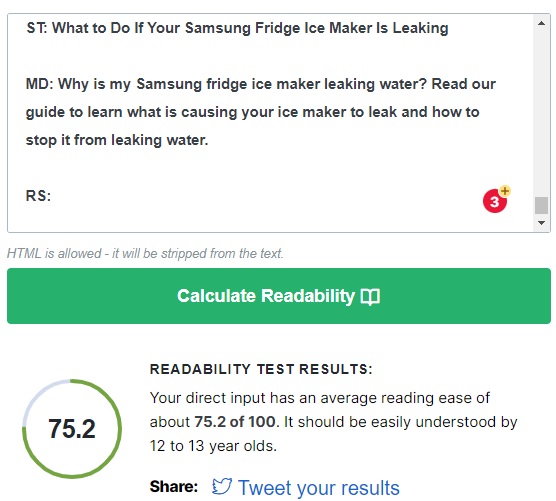Click in the MD: meta description paragraph
The width and height of the screenshot is (556, 501).
click(x=261, y=112)
